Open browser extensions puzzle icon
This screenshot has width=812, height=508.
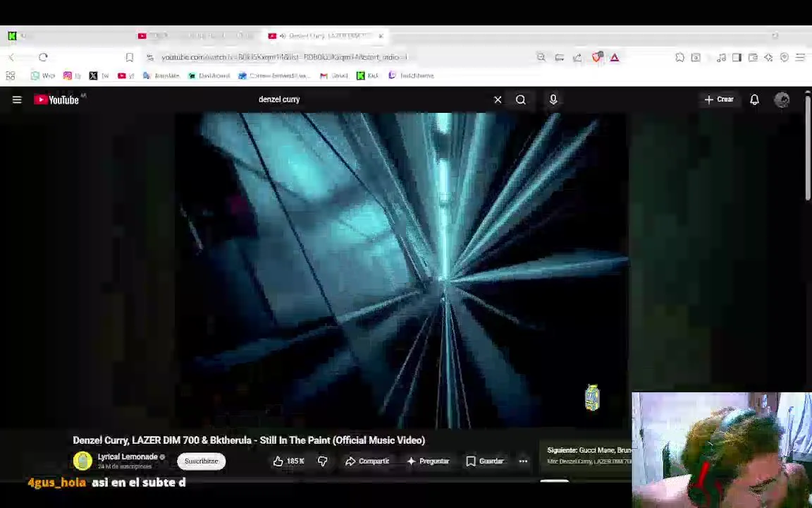pyautogui.click(x=680, y=57)
